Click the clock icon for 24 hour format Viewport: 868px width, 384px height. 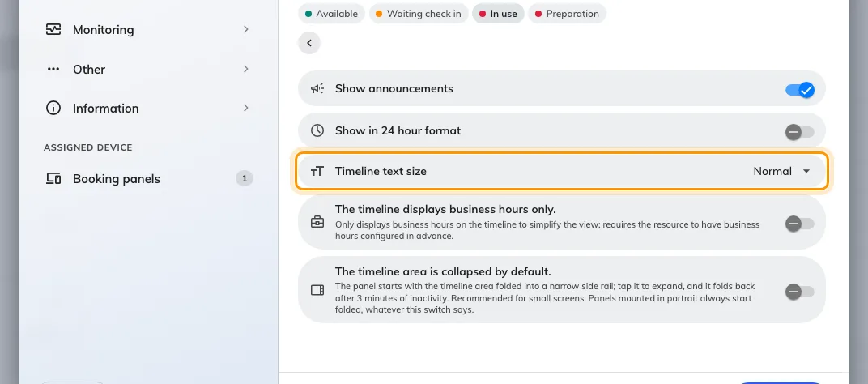(317, 130)
